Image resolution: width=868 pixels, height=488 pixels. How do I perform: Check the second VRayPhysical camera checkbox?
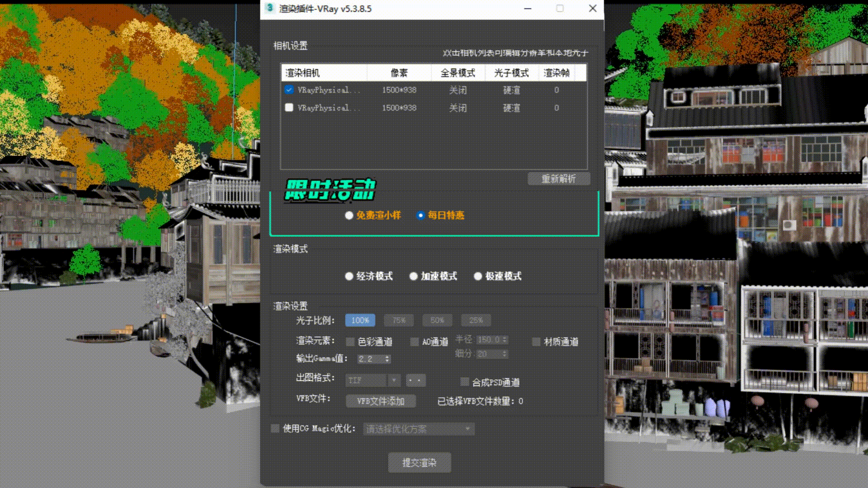289,108
